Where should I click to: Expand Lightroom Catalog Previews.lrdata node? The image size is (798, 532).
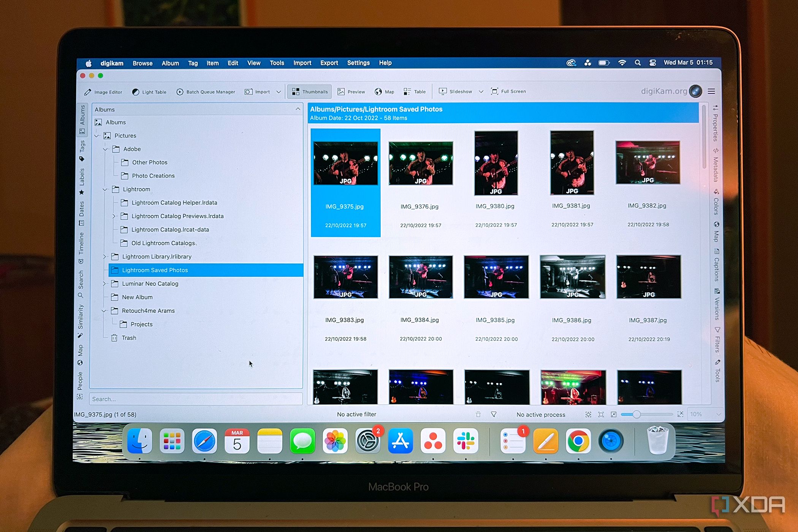pos(114,216)
